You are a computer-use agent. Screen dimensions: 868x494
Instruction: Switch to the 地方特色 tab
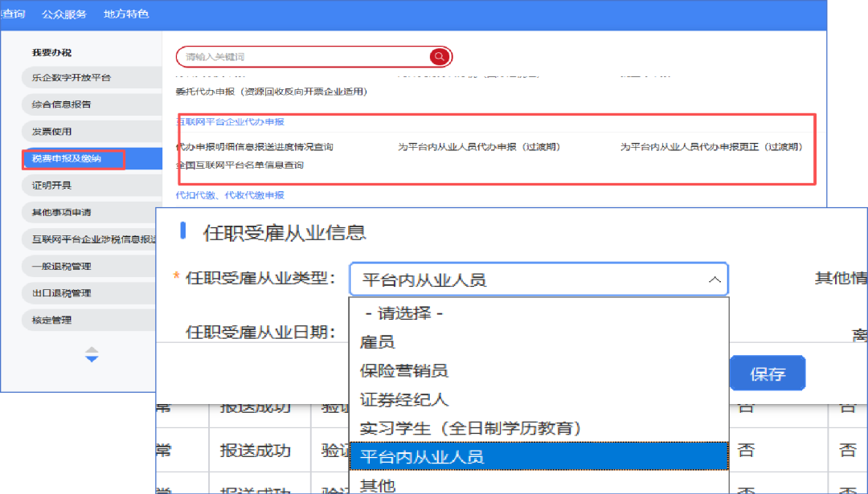[x=126, y=14]
